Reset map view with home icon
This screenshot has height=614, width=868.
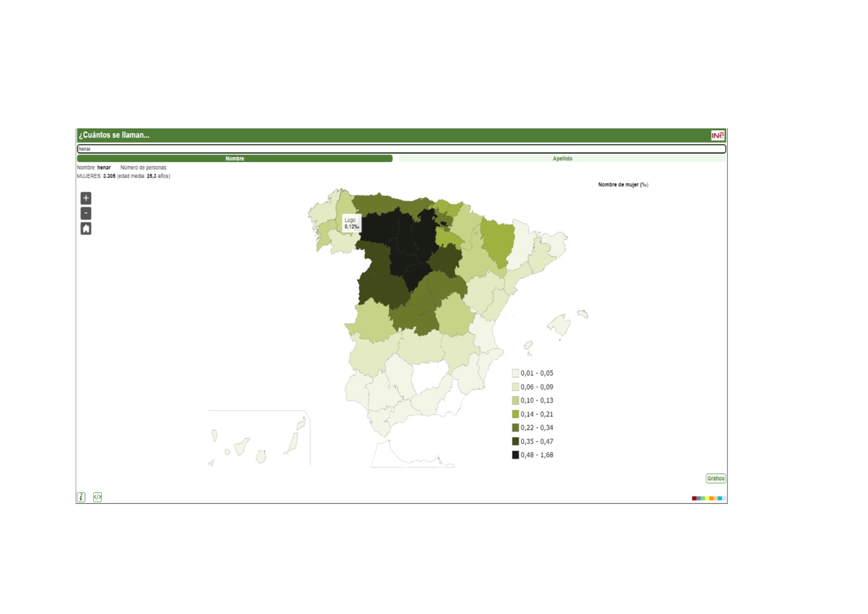[x=86, y=229]
